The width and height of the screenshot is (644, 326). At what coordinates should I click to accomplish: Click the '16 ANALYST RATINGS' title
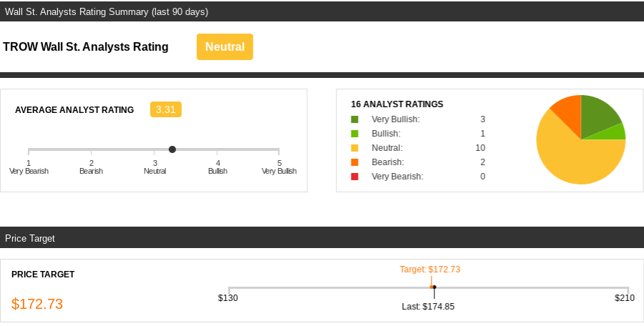(397, 104)
